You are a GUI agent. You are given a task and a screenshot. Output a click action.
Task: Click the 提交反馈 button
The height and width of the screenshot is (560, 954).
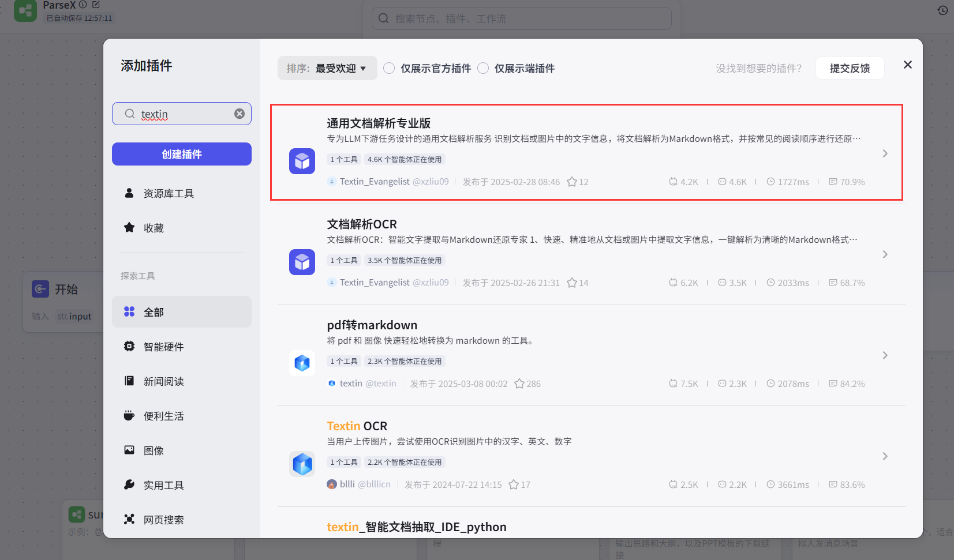850,68
